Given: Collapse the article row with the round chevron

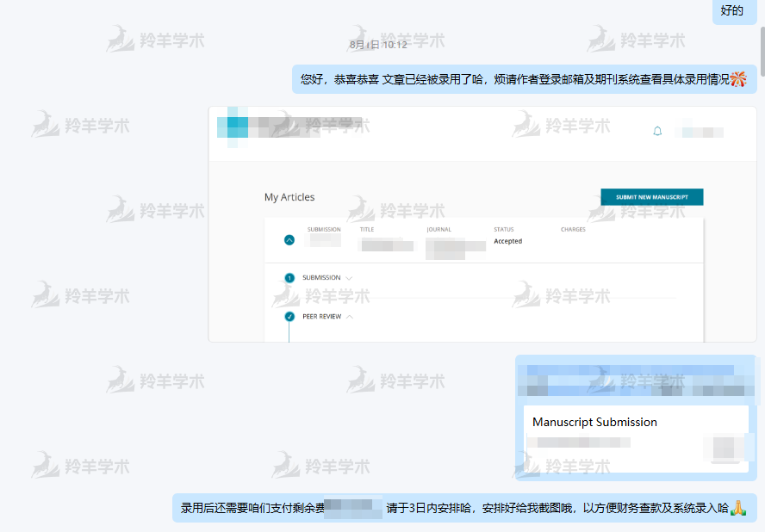Looking at the screenshot, I should click(289, 240).
